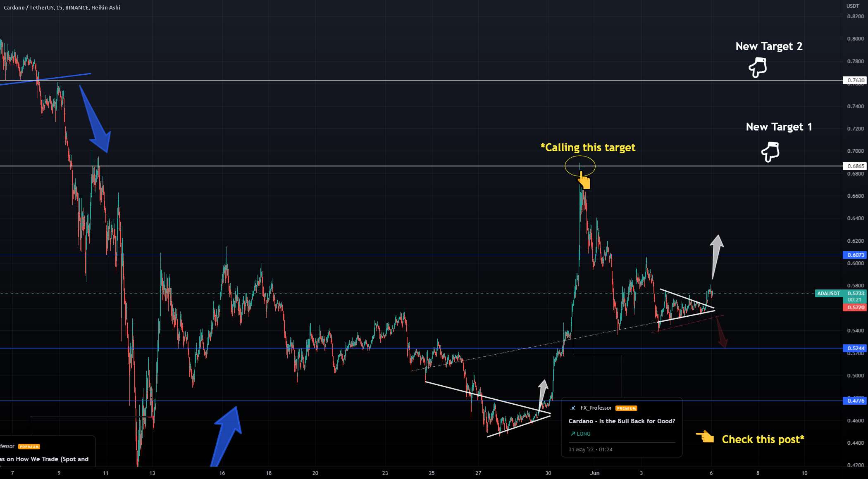
Task: Select the New Target 2 text annotation
Action: click(x=769, y=46)
